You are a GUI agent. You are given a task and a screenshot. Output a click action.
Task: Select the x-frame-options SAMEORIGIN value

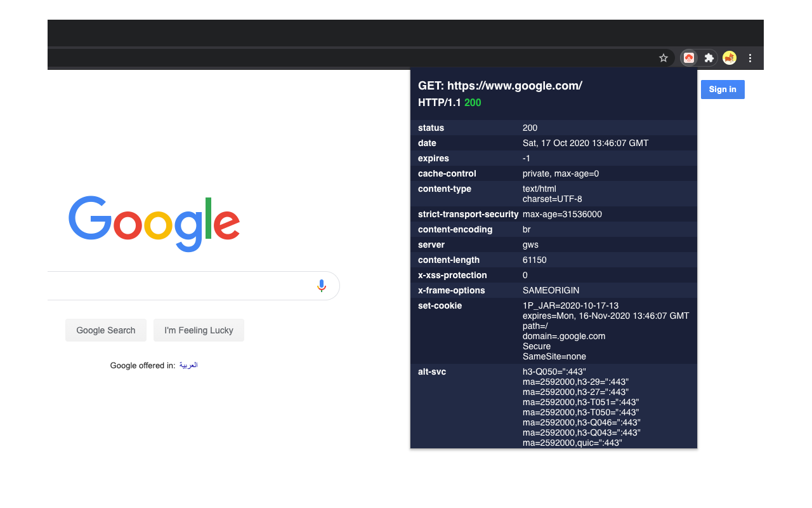click(551, 290)
